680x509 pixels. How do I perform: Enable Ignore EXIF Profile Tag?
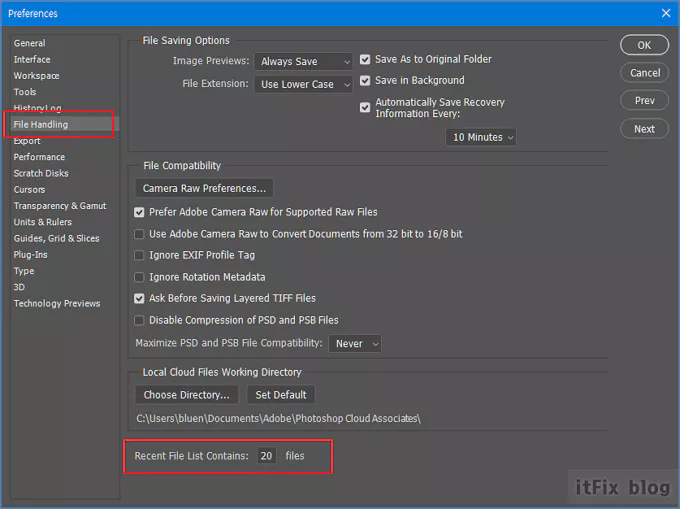click(x=139, y=255)
